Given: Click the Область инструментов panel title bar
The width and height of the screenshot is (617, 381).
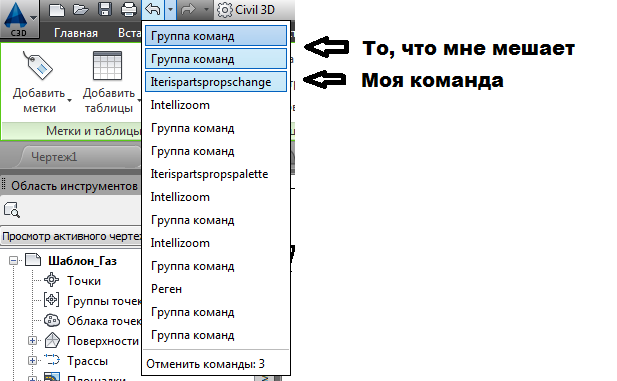Looking at the screenshot, I should [x=71, y=185].
